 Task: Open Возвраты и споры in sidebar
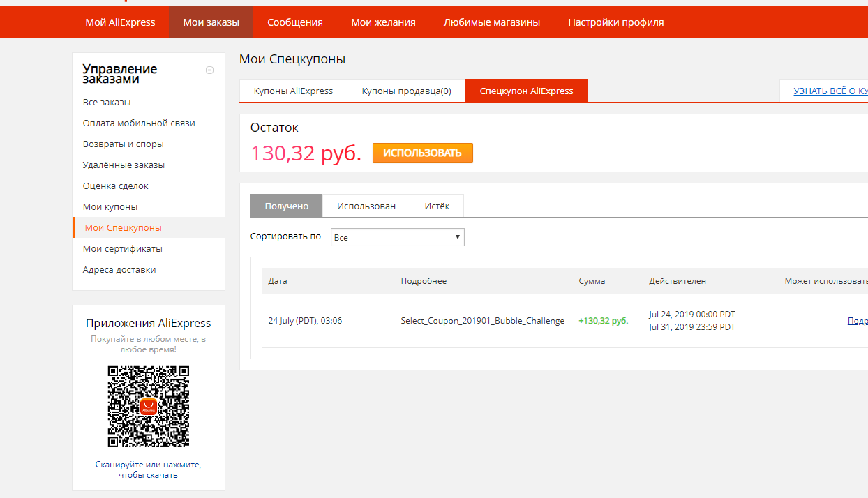[x=123, y=144]
